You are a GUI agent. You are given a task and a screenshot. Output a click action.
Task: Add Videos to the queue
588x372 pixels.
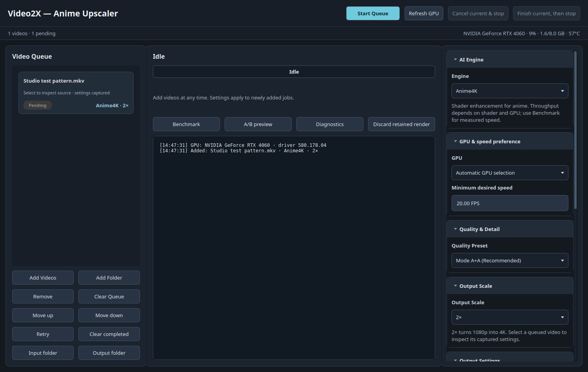tap(43, 278)
